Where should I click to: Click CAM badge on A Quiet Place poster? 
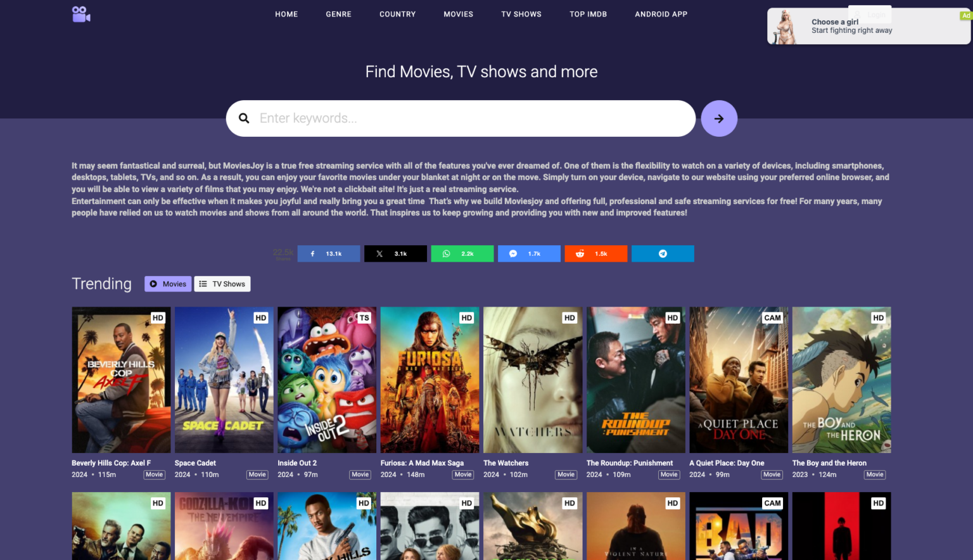click(x=772, y=318)
